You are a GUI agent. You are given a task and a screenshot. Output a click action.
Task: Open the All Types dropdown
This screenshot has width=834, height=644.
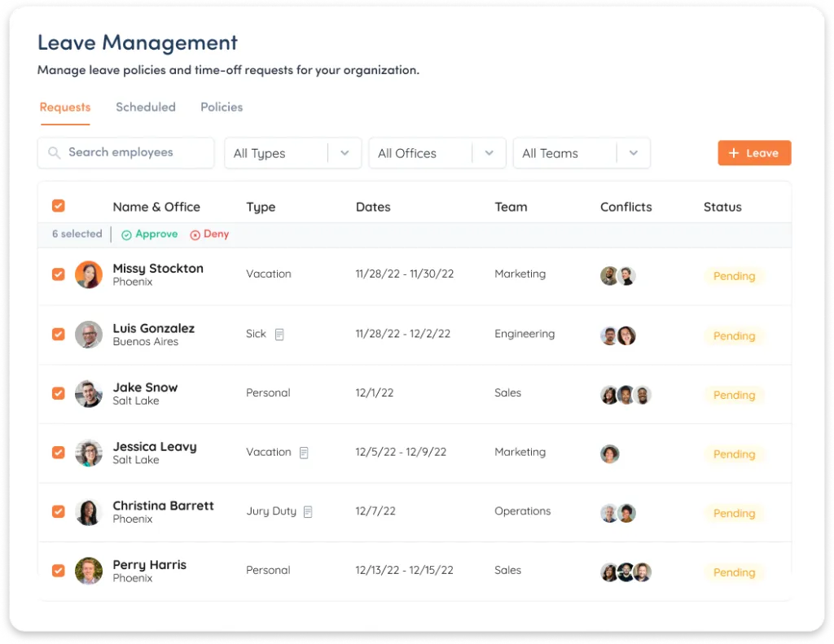coord(292,153)
